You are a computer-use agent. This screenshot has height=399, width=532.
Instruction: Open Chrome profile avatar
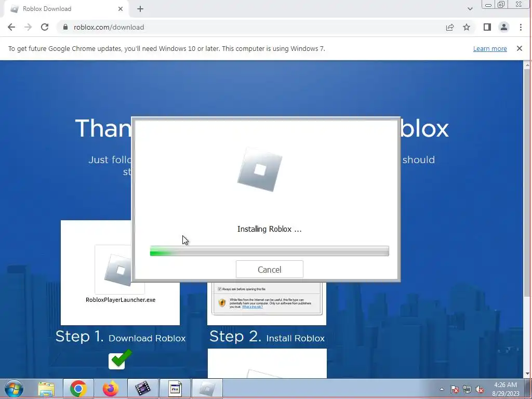click(504, 27)
